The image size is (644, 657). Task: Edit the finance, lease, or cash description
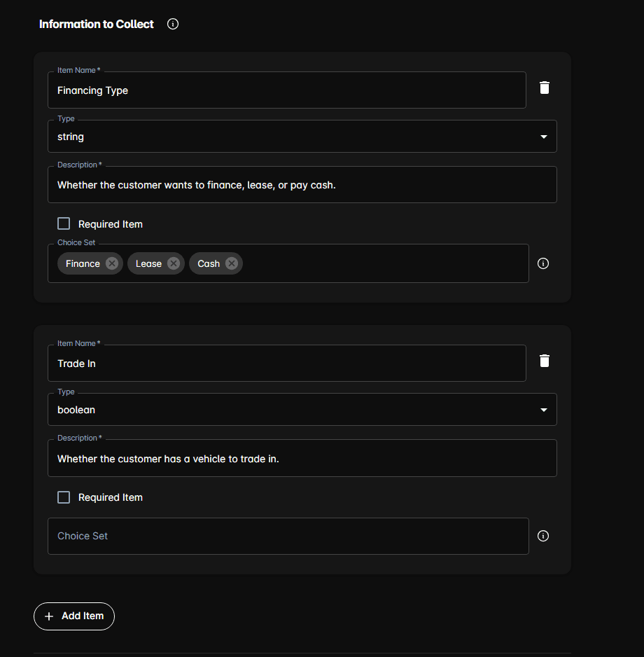[302, 185]
